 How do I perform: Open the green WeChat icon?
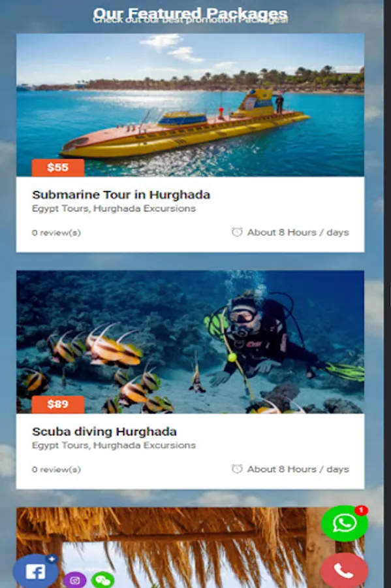click(102, 580)
